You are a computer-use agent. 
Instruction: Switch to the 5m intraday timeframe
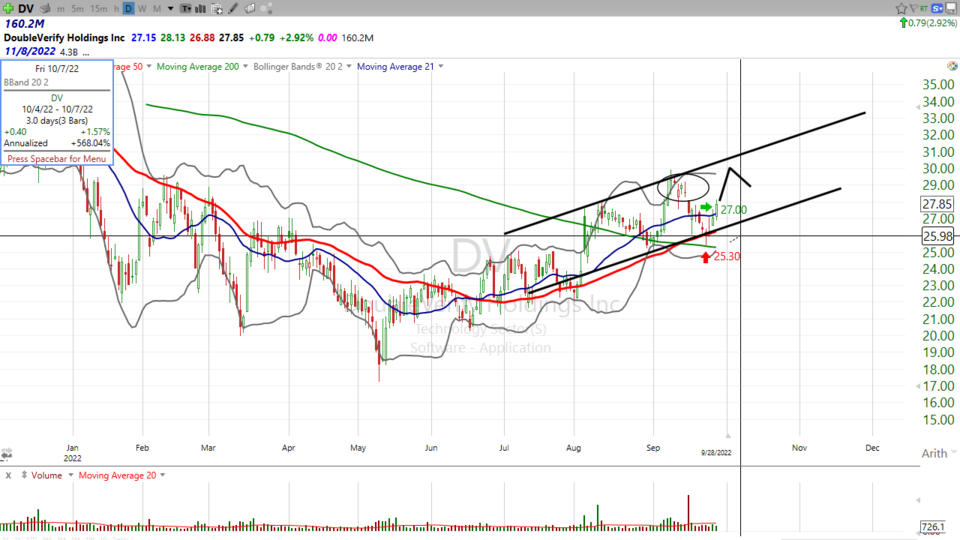click(76, 9)
